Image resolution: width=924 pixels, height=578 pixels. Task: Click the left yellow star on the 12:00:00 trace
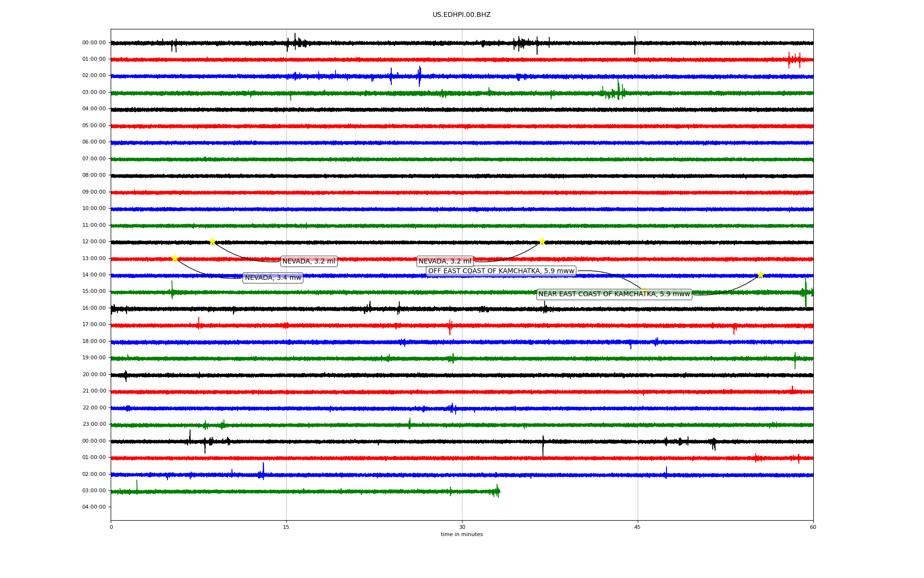coord(212,241)
